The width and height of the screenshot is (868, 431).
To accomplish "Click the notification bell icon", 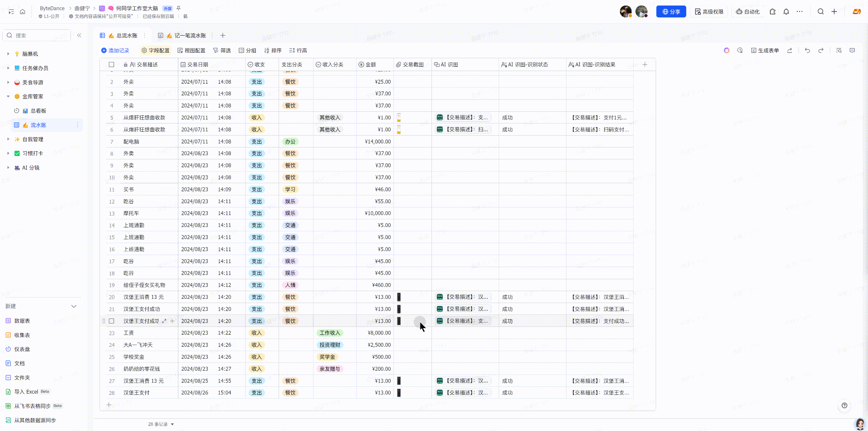I will (786, 12).
